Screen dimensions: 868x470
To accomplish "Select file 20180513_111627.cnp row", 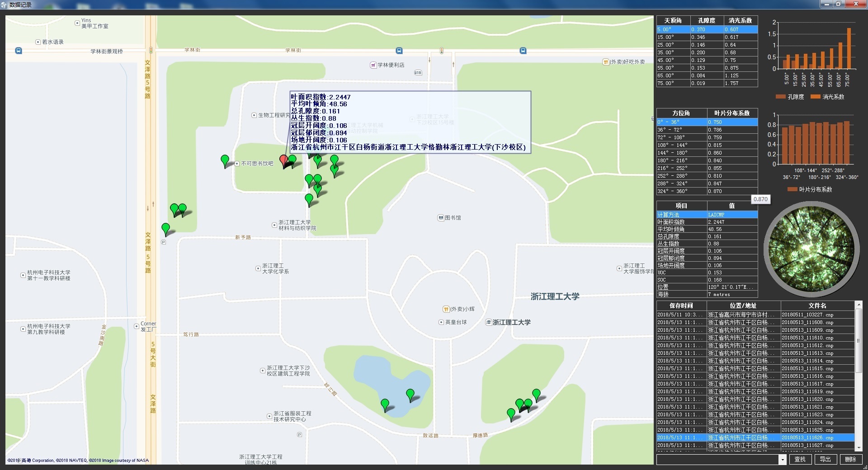I will coord(755,446).
